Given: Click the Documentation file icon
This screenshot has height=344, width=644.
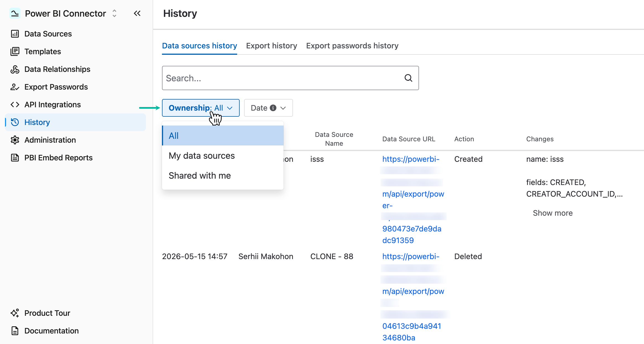Looking at the screenshot, I should pos(15,331).
